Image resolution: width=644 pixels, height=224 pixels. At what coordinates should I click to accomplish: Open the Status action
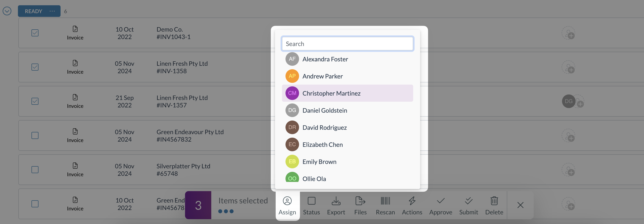coord(311,206)
